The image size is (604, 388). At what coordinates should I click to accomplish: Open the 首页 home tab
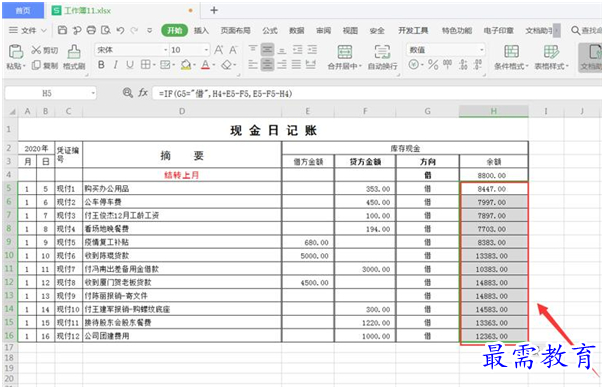point(23,10)
